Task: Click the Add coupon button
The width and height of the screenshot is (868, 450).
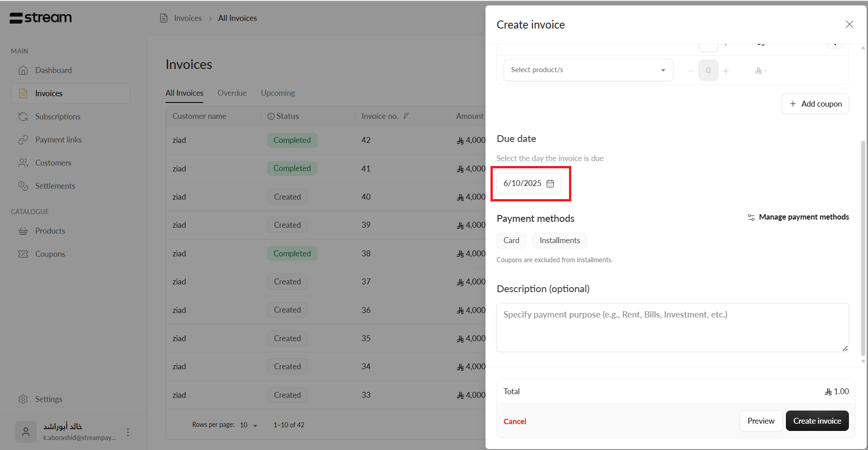Action: pyautogui.click(x=815, y=104)
